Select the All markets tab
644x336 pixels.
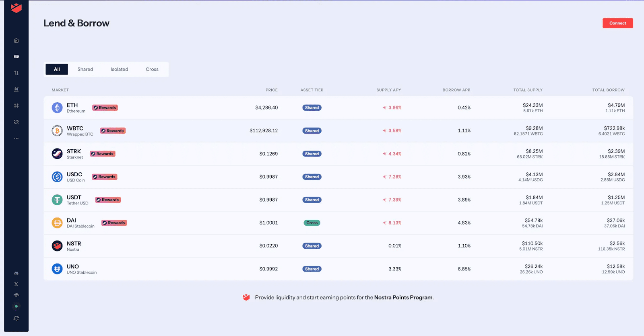point(57,69)
